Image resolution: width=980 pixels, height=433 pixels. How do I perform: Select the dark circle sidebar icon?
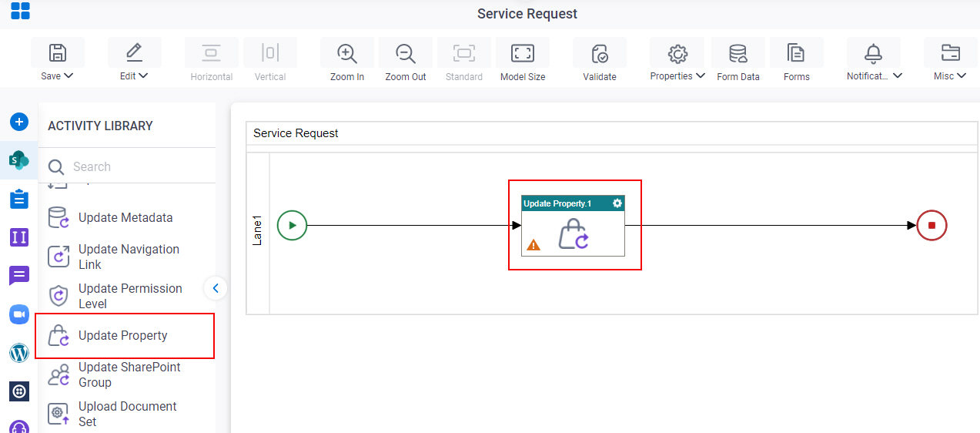[x=19, y=391]
